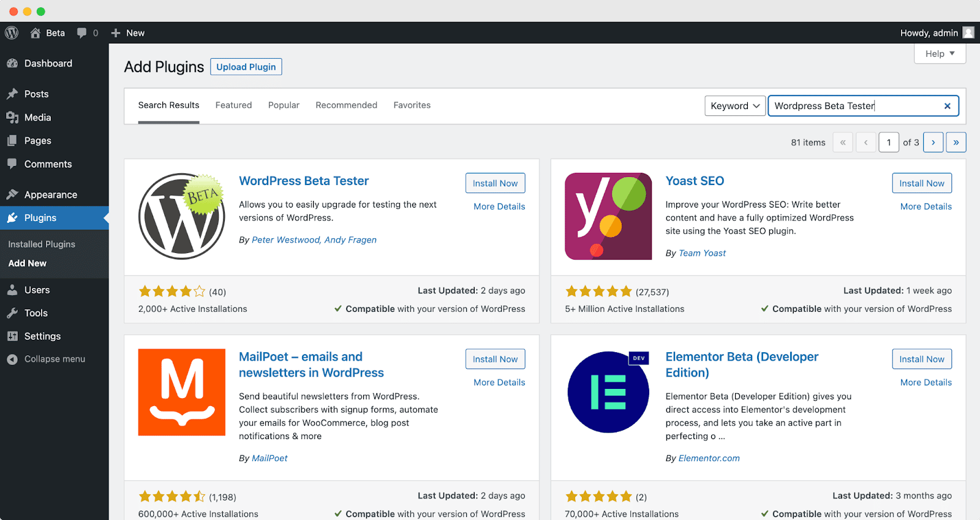Open More Details for Yoast SEO
This screenshot has width=980, height=520.
click(x=926, y=206)
